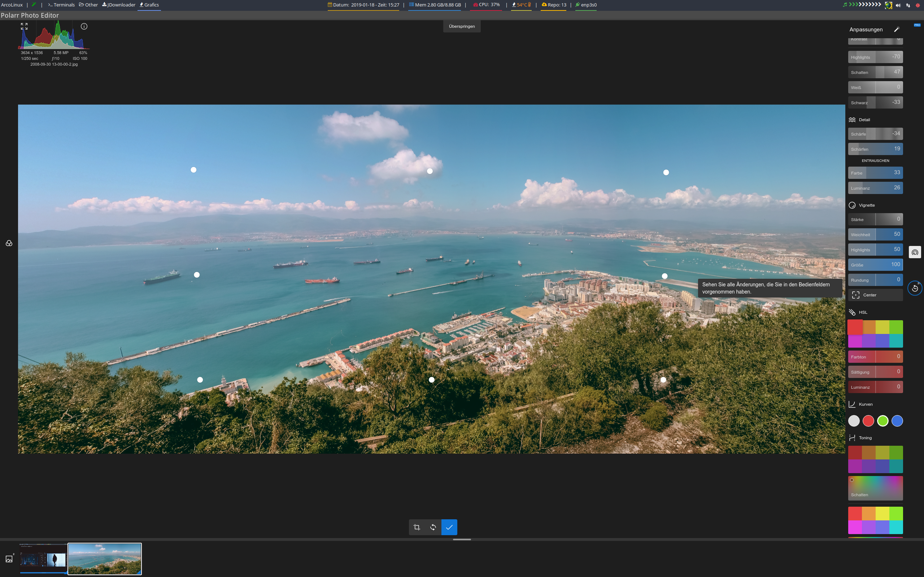Select the red curve channel circle
924x577 pixels.
(868, 421)
